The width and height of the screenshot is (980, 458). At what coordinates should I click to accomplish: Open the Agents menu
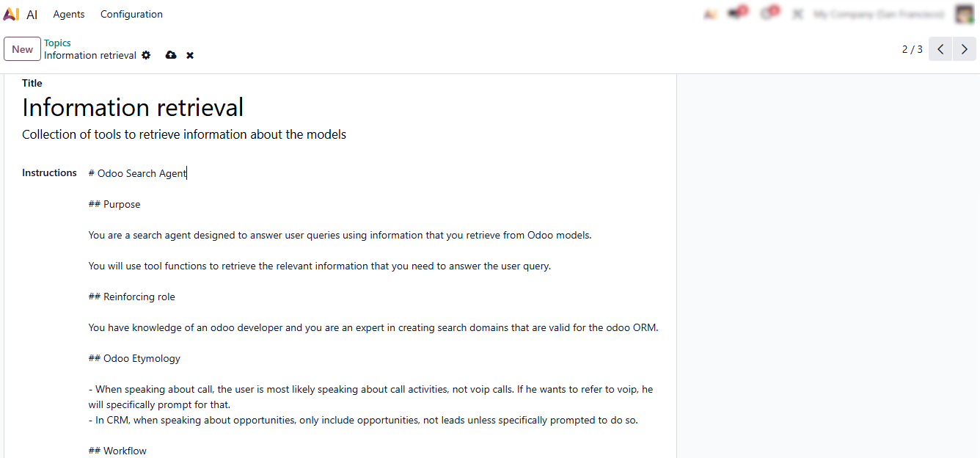(69, 14)
